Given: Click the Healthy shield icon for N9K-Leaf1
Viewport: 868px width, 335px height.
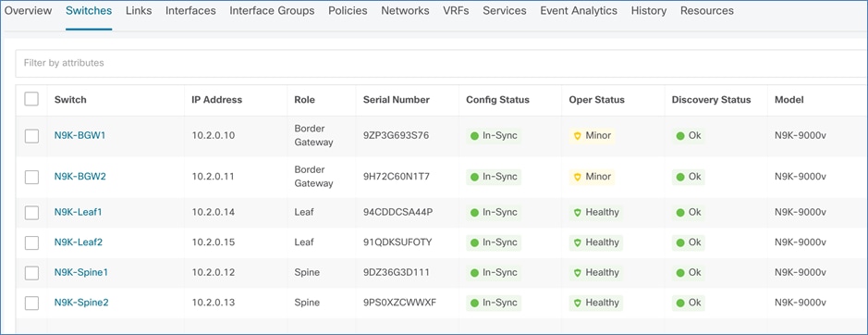Looking at the screenshot, I should coord(578,212).
